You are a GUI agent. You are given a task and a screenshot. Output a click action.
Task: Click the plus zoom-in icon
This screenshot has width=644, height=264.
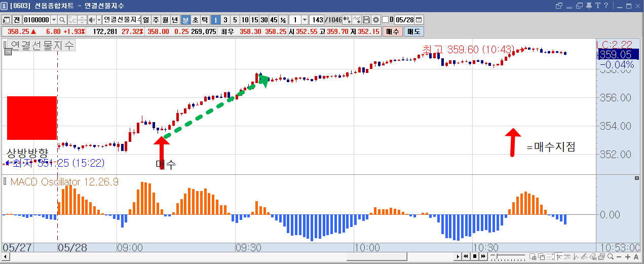627,256
